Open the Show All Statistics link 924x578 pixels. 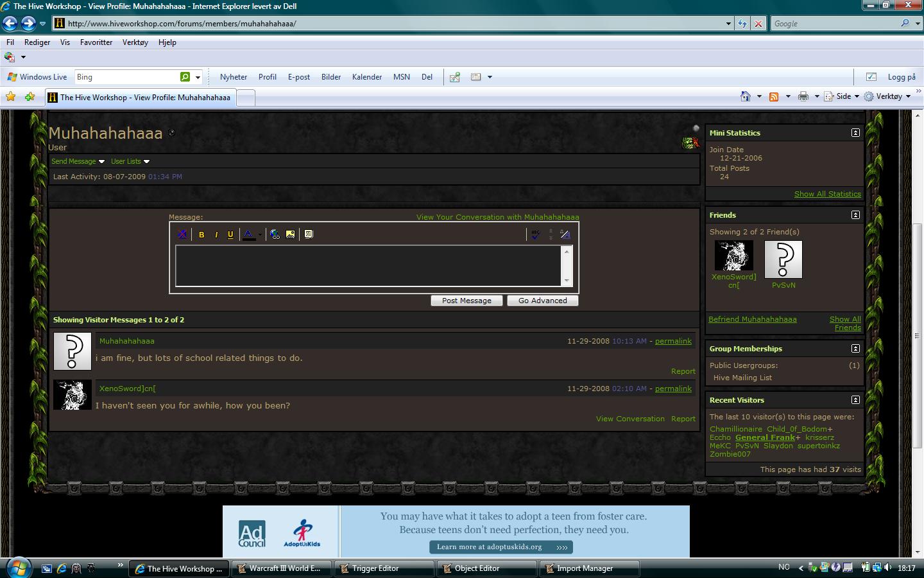click(828, 194)
